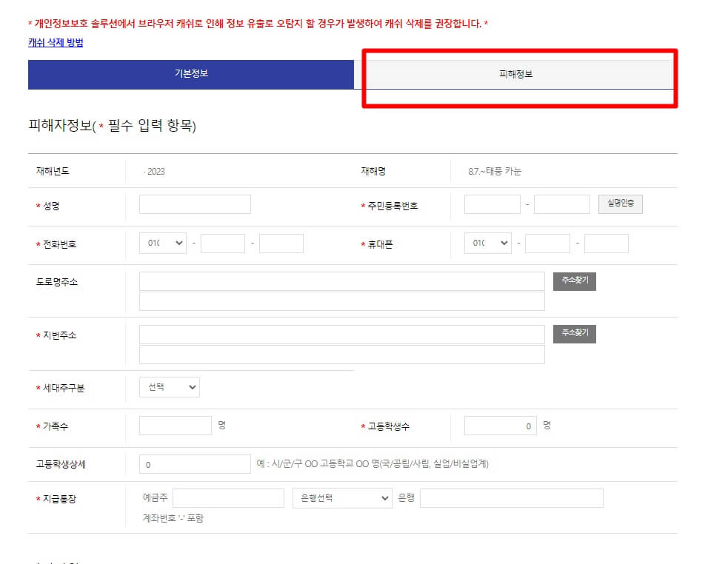Screen dimensions: 728x564
Task: Click the 고등학생상세 example hint text
Action: [373, 464]
